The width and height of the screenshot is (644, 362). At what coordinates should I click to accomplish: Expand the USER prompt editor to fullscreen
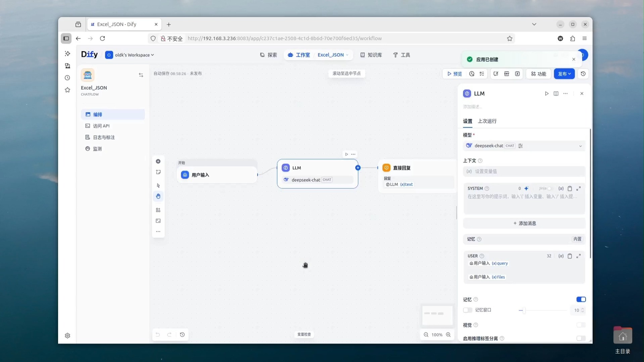point(579,256)
